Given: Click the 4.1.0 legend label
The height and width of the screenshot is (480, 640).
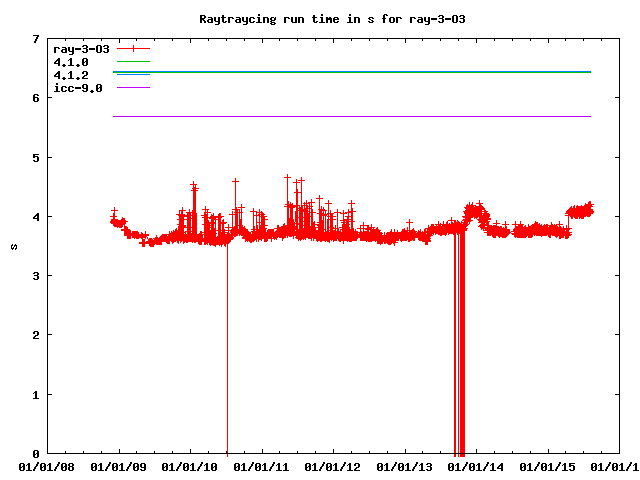Looking at the screenshot, I should click(x=71, y=62).
